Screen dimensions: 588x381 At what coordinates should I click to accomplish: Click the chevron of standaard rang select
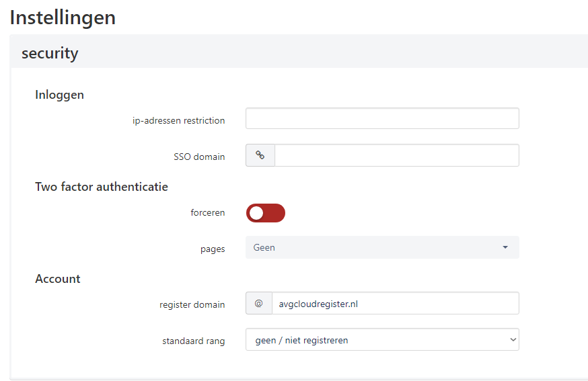[513, 339]
